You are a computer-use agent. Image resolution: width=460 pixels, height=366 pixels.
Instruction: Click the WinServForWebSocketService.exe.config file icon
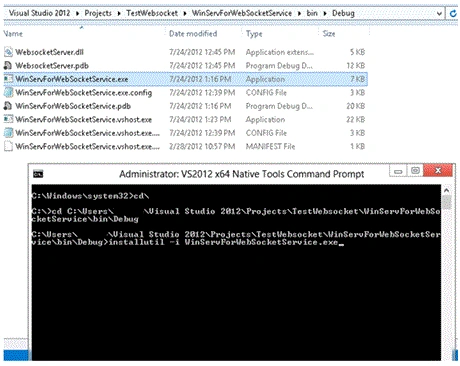click(8, 92)
